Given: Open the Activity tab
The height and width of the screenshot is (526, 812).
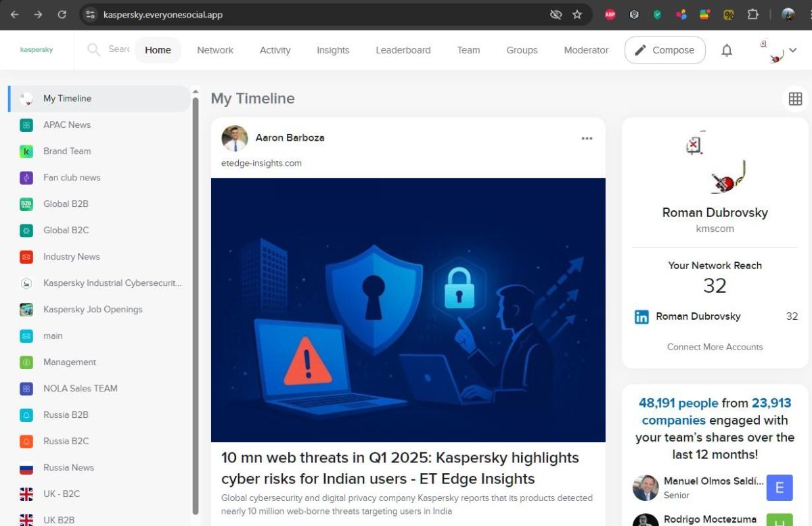Looking at the screenshot, I should click(275, 50).
